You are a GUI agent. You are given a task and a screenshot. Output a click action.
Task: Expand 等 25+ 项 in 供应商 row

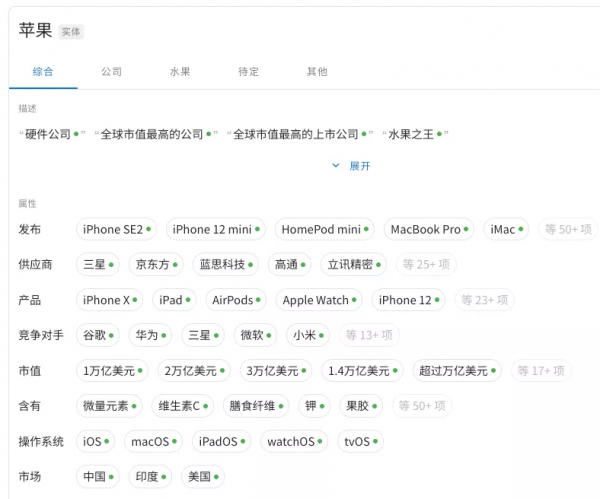[x=426, y=264]
